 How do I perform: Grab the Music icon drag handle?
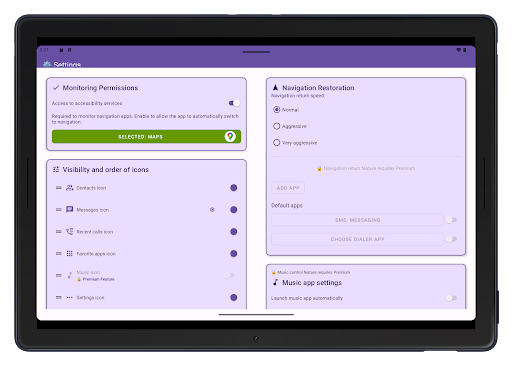click(59, 275)
